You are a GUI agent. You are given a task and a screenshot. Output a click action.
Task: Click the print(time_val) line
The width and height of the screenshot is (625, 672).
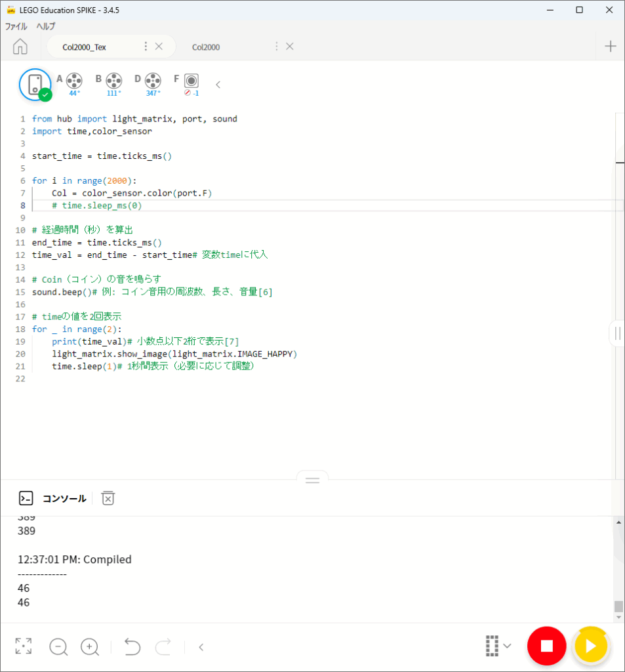tap(145, 341)
